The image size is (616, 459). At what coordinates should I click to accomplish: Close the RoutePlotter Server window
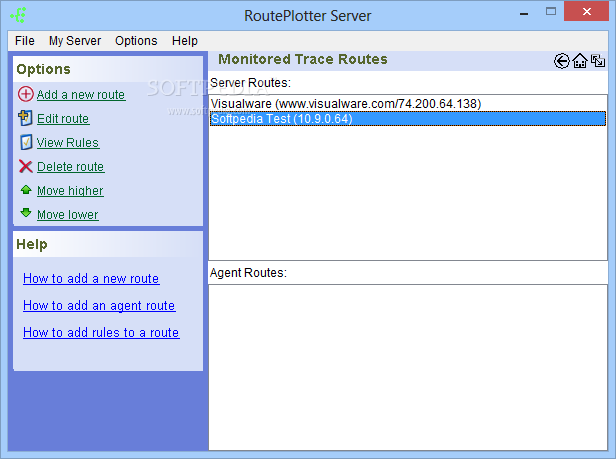point(587,11)
